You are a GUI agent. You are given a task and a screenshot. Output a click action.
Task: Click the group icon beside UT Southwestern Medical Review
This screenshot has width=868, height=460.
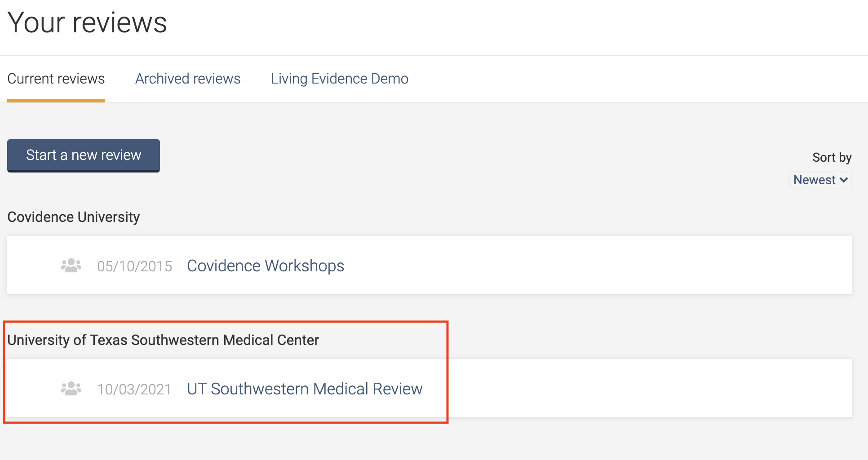(x=71, y=389)
